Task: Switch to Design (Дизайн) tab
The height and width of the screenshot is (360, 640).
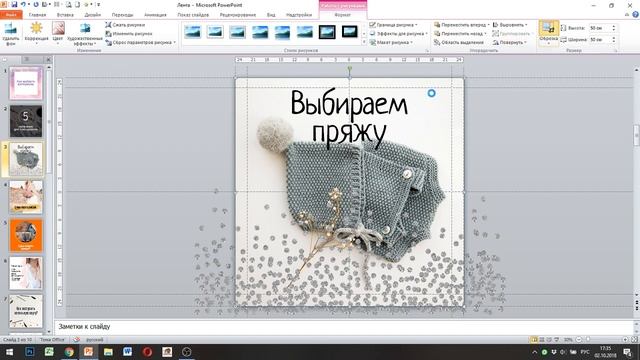Action: pyautogui.click(x=93, y=15)
